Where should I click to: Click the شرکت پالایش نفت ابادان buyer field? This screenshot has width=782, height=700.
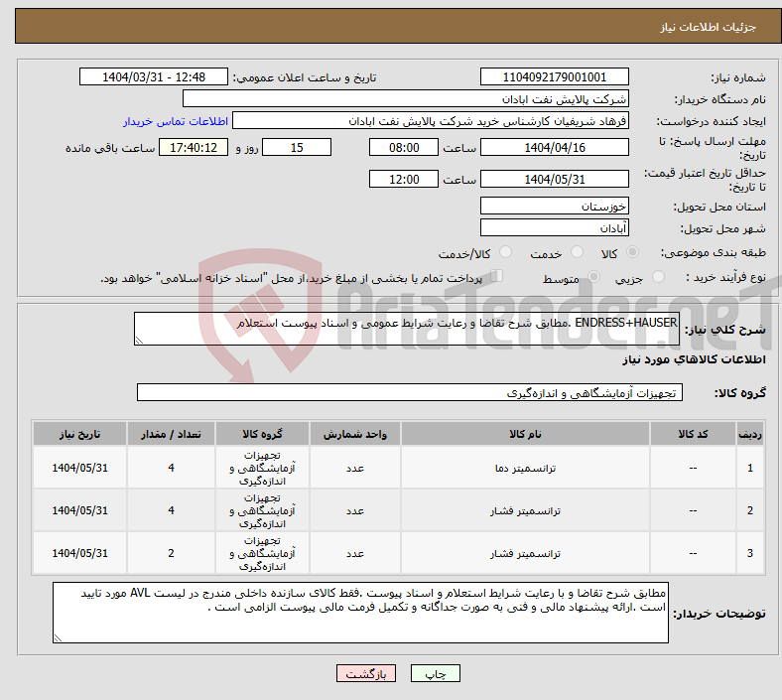pyautogui.click(x=406, y=98)
